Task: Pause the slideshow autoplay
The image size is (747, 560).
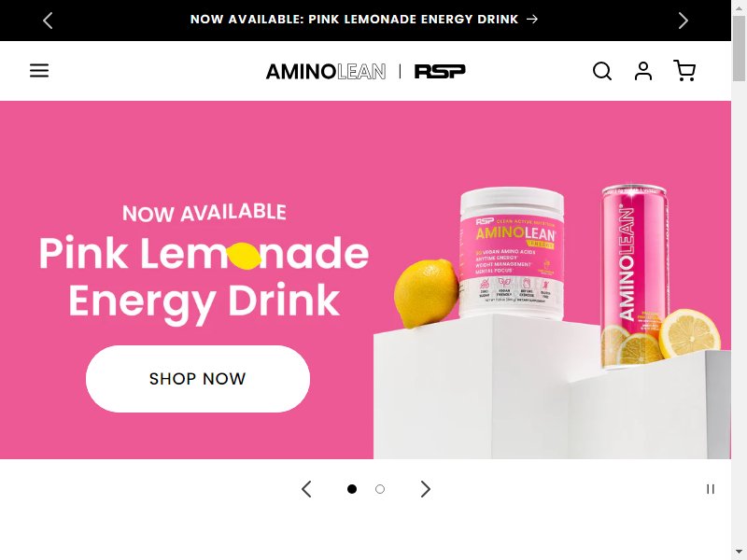Action: (711, 489)
